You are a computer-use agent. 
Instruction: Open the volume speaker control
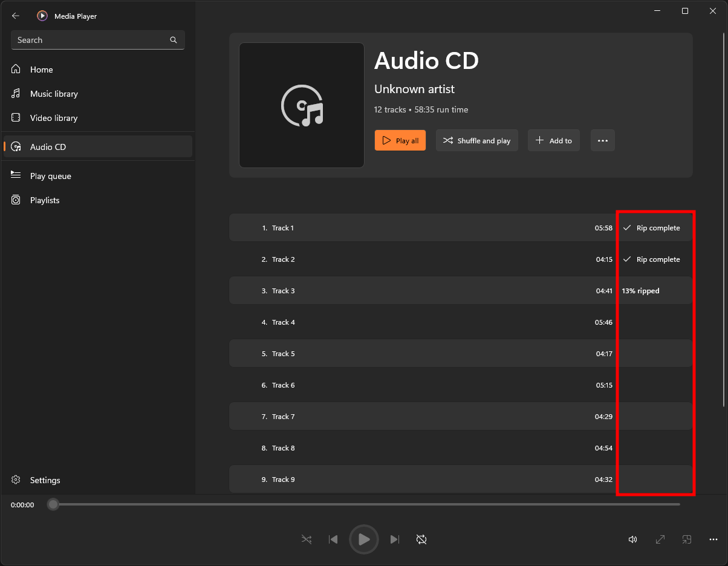(632, 539)
